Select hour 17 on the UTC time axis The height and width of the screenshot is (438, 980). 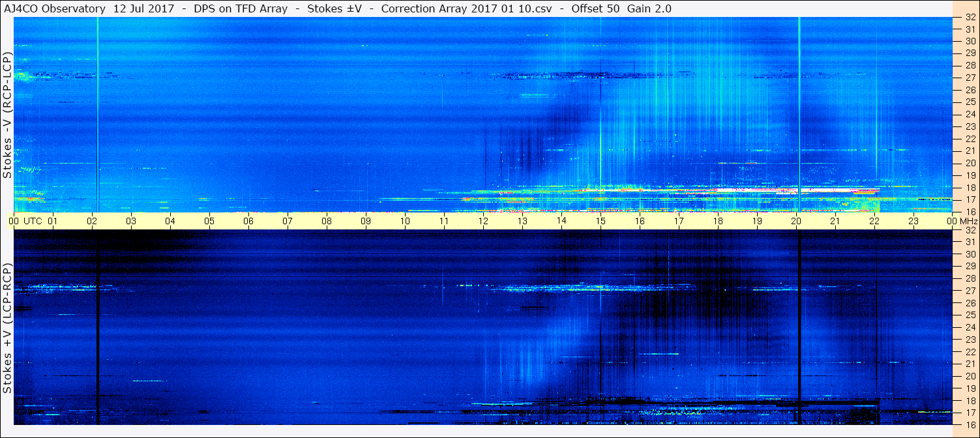click(679, 221)
